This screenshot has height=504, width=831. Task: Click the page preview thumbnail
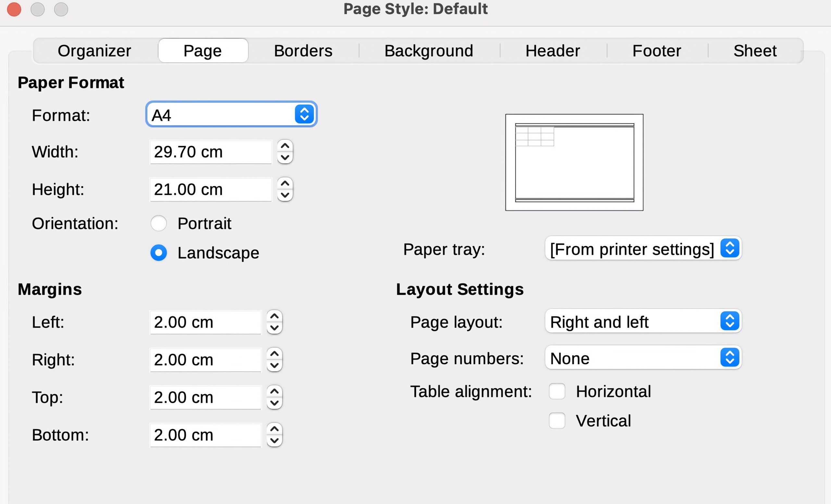click(574, 163)
